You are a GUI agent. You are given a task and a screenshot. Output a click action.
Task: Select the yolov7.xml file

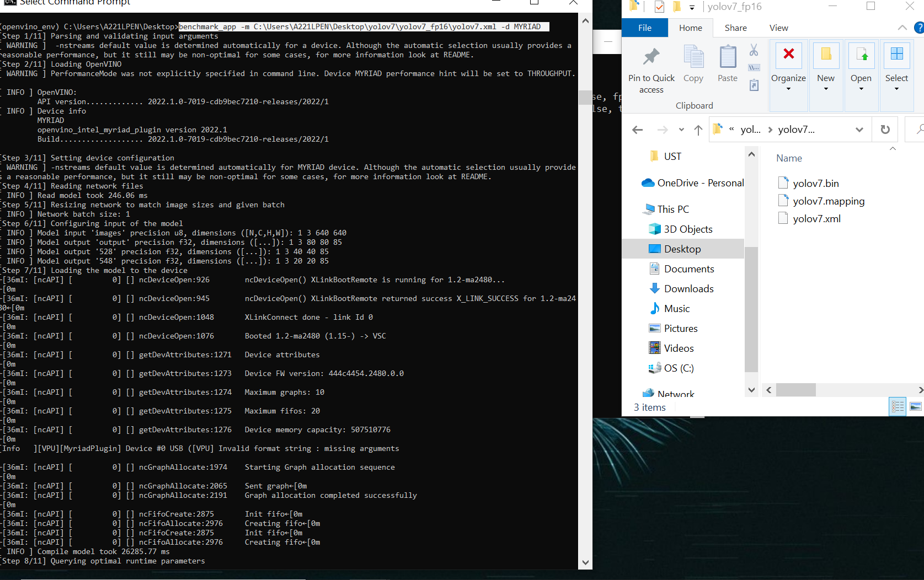(x=816, y=218)
